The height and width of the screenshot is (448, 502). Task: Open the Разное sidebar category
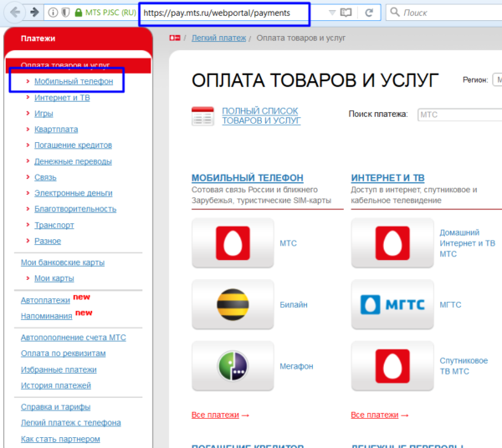tap(48, 241)
